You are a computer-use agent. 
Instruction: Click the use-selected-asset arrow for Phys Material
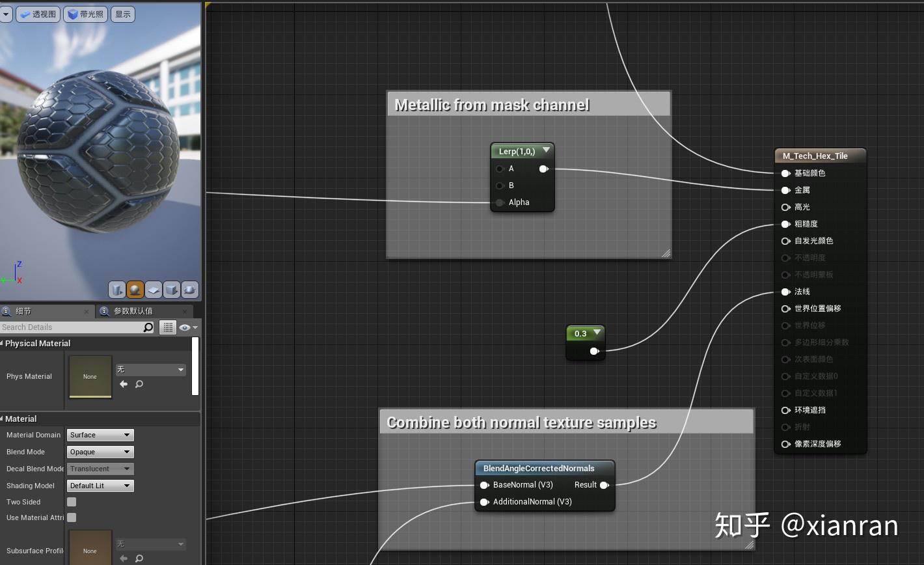tap(124, 384)
